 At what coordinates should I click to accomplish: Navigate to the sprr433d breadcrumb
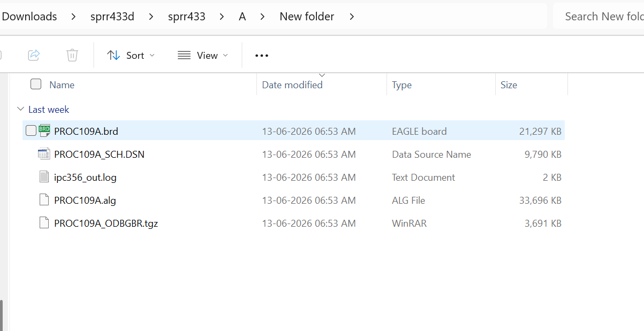coord(112,17)
